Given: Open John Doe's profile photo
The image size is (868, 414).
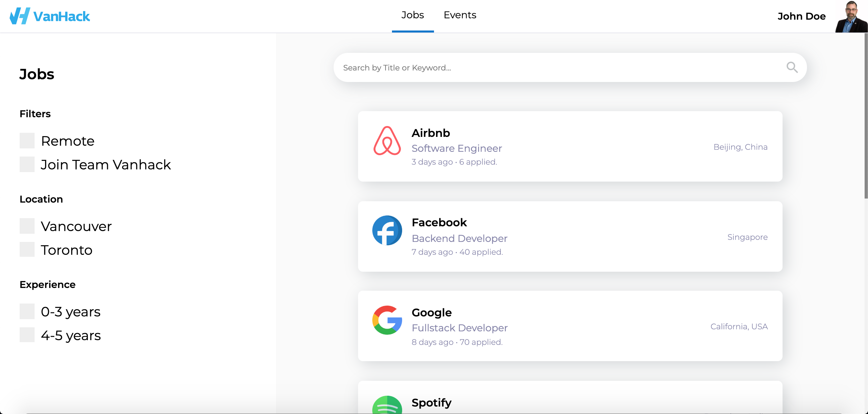Looking at the screenshot, I should point(851,16).
